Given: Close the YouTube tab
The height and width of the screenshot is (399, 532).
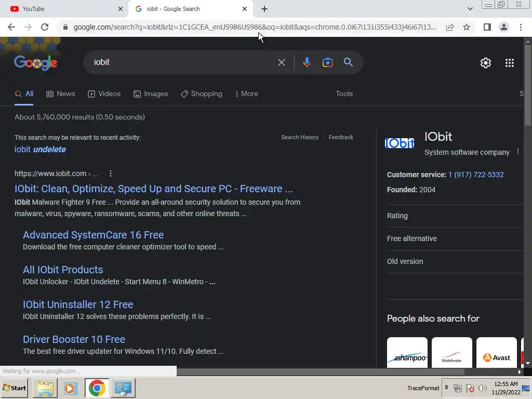Looking at the screenshot, I should coord(121,9).
